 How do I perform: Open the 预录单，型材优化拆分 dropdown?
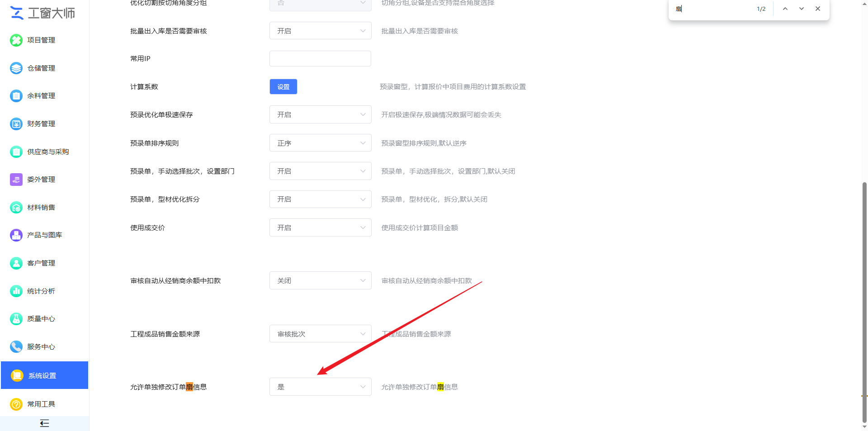[x=321, y=199]
